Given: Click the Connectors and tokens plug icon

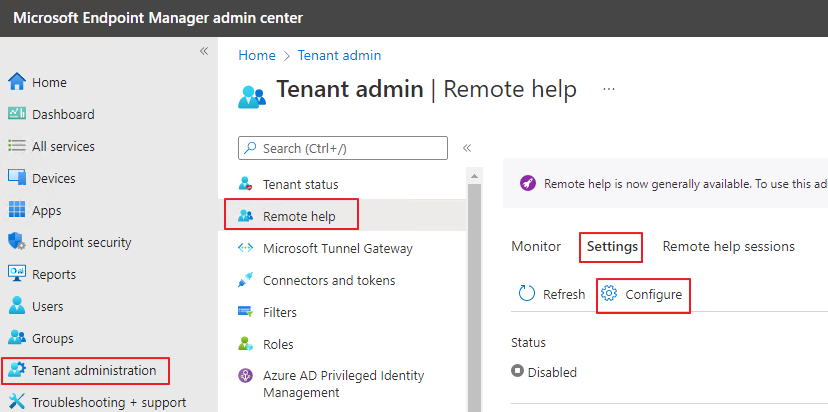Looking at the screenshot, I should point(246,280).
